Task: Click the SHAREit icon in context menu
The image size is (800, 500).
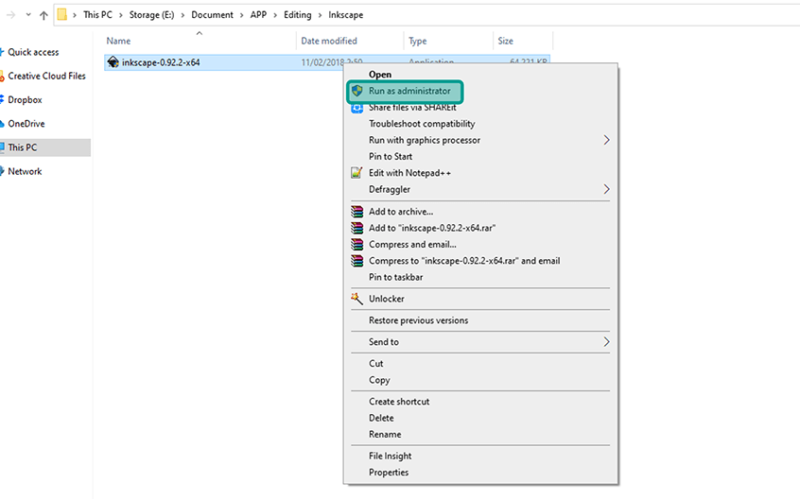Action: tap(357, 108)
